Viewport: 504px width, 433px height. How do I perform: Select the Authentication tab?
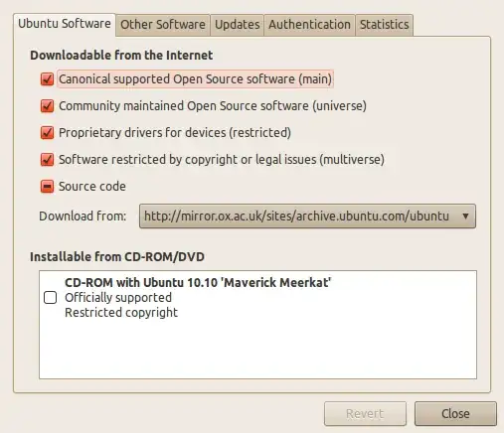(309, 25)
